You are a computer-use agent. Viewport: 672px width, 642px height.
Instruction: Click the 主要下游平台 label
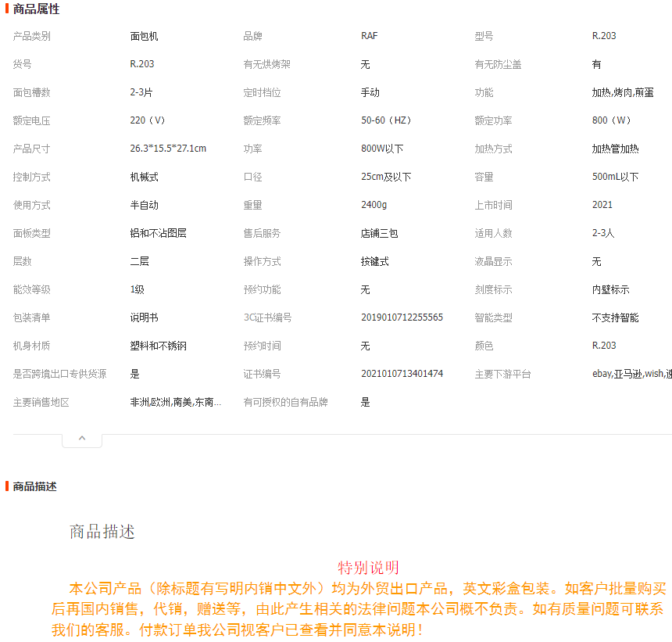pos(502,374)
